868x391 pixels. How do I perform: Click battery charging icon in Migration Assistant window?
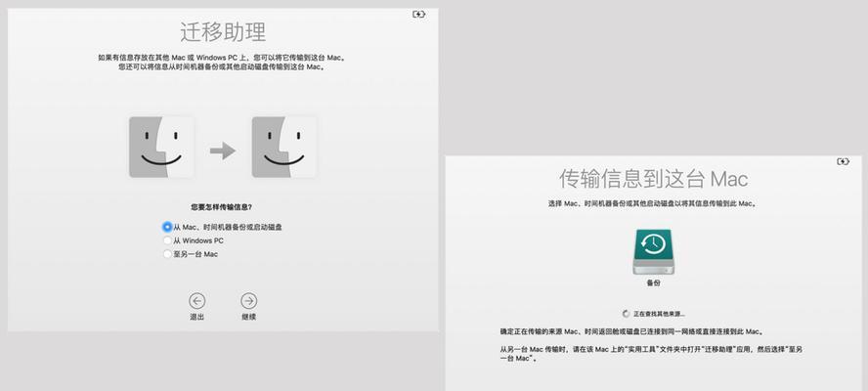[x=419, y=15]
